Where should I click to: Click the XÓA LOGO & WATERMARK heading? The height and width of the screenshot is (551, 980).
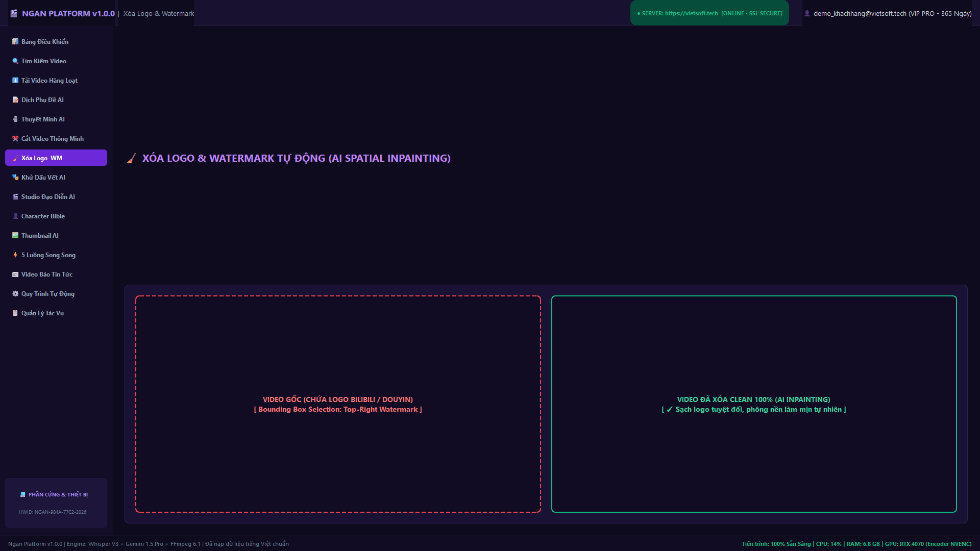(x=297, y=159)
